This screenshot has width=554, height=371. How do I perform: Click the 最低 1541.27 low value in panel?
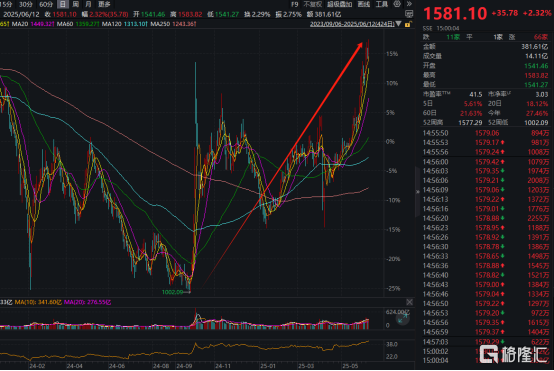click(x=536, y=85)
